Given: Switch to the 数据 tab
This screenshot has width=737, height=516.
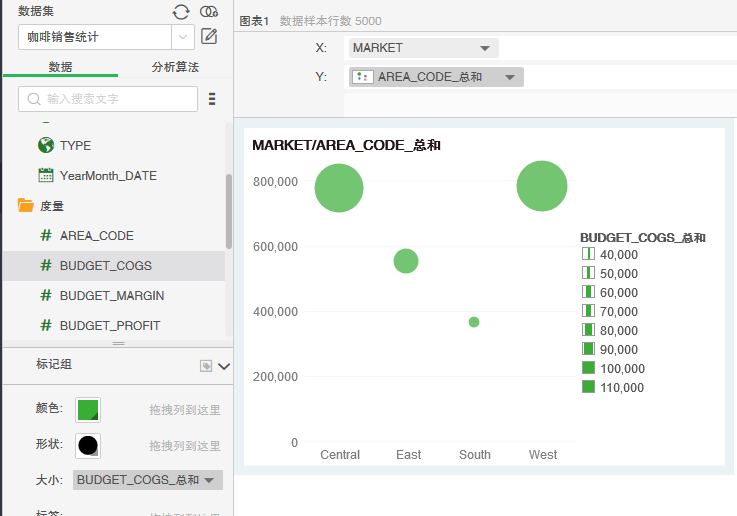Looking at the screenshot, I should coord(60,67).
